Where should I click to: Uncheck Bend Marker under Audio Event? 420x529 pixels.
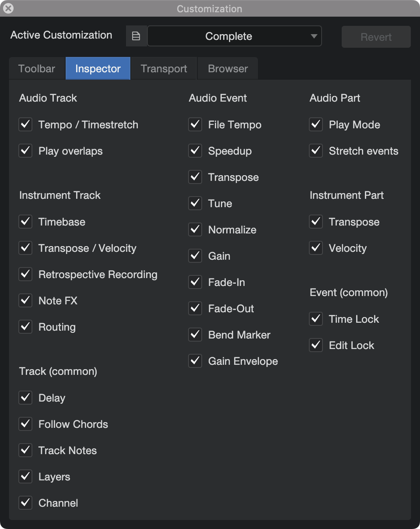click(195, 335)
